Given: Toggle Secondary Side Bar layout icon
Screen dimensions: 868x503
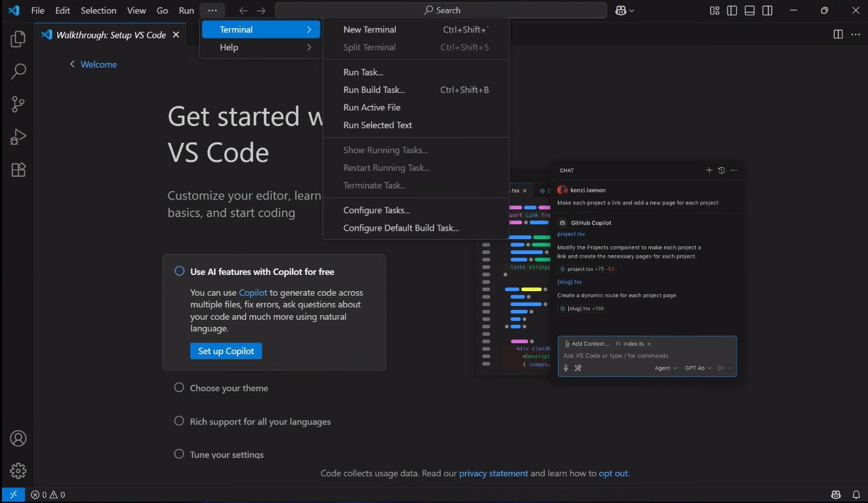Looking at the screenshot, I should point(767,10).
